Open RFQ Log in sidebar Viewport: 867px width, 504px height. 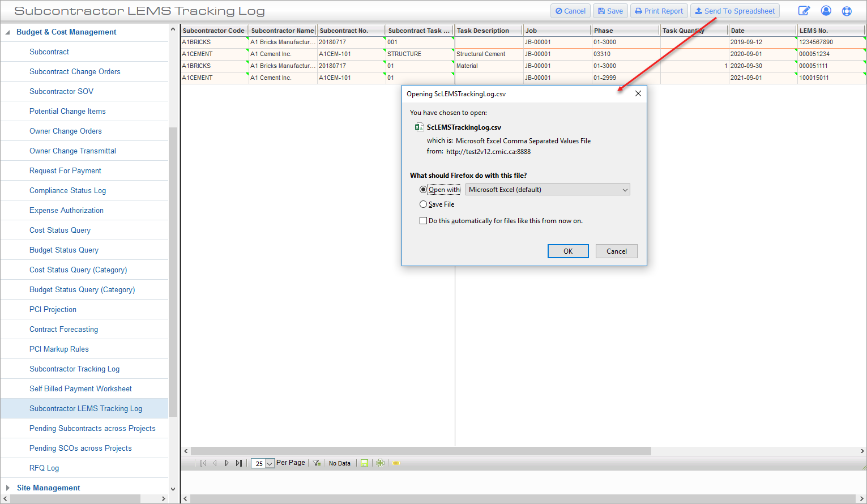pyautogui.click(x=44, y=468)
